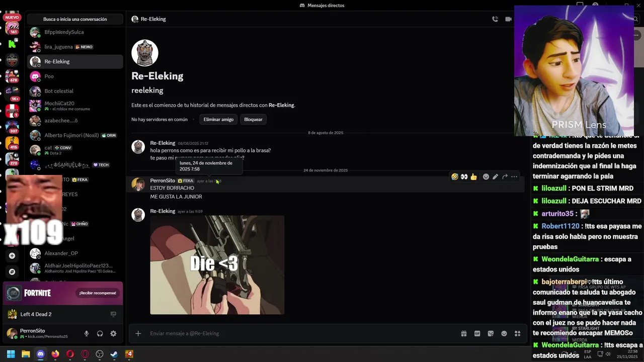644x362 pixels.
Task: Click the forward arrow icon on message
Action: (505, 176)
